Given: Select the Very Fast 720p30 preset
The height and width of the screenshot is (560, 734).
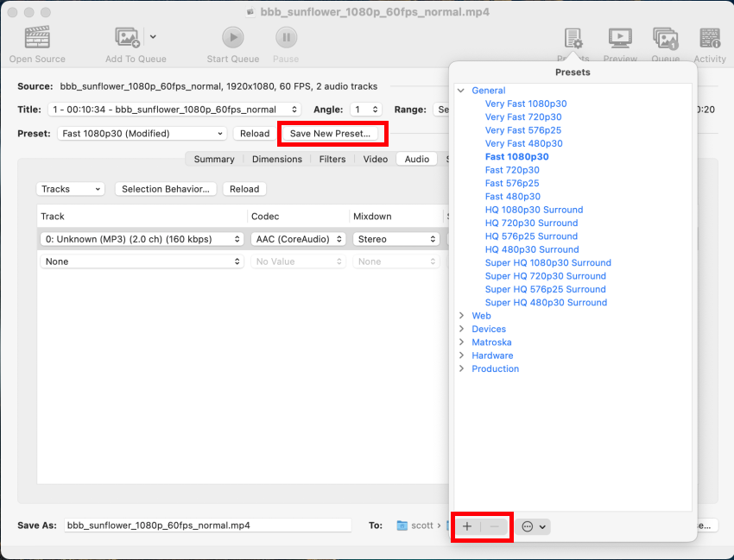Looking at the screenshot, I should (522, 117).
